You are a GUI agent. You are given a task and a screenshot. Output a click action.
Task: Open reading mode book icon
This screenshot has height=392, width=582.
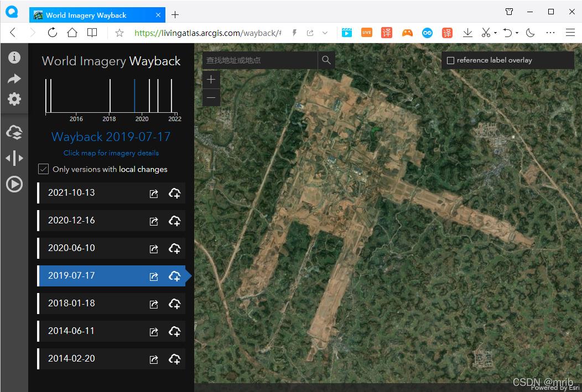point(92,33)
